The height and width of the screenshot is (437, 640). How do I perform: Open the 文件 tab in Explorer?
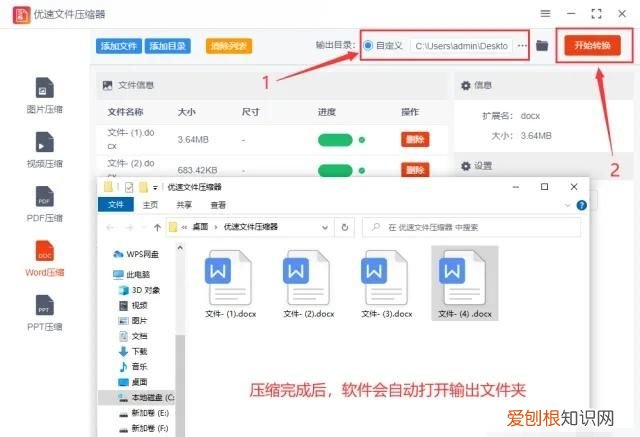coord(116,204)
